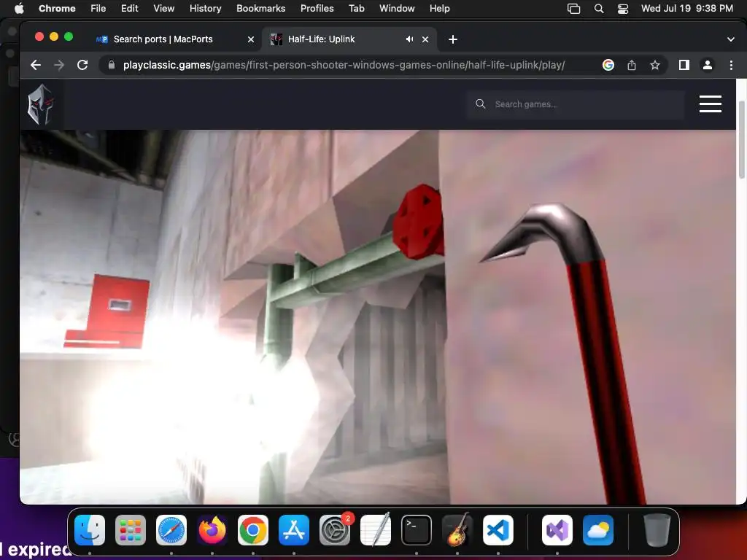Launch Firefox from the Dock
This screenshot has width=747, height=560.
pyautogui.click(x=212, y=530)
